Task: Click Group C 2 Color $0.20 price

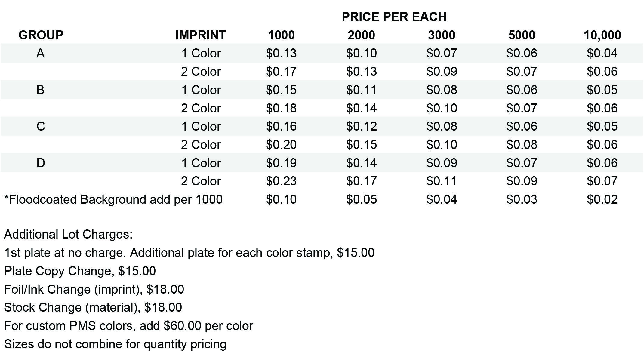Action: (x=281, y=145)
